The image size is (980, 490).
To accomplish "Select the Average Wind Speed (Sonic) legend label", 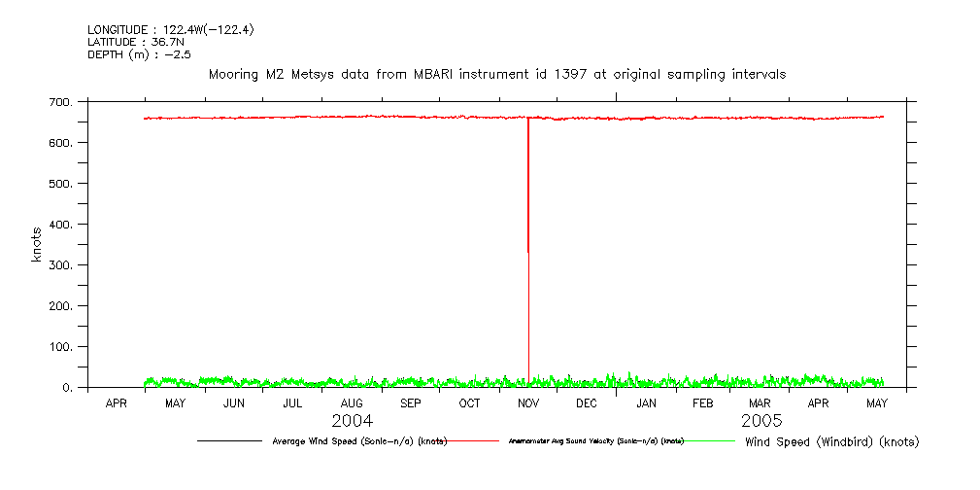I will coord(357,441).
